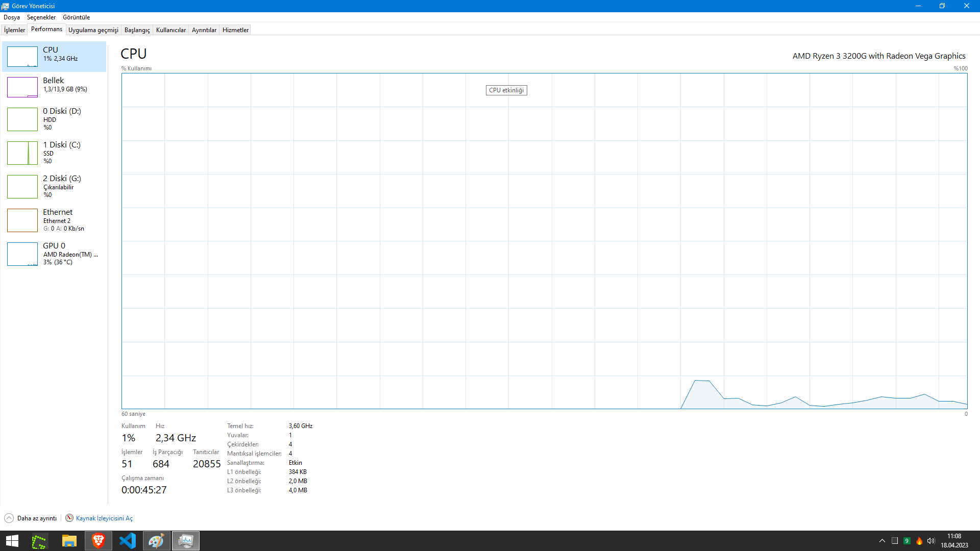Image resolution: width=980 pixels, height=551 pixels.
Task: Click the CPU usage graph area
Action: 544,241
